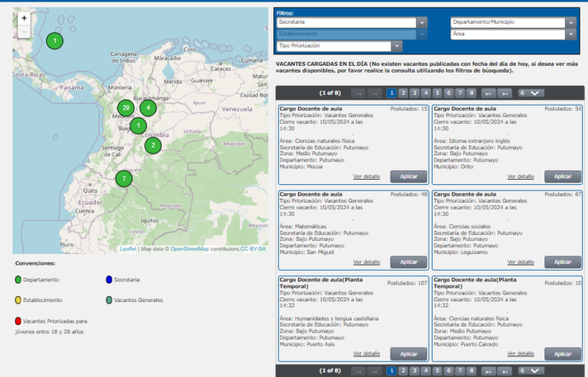Switch to page 8 in bottom paginator
This screenshot has height=377, width=588.
[472, 370]
